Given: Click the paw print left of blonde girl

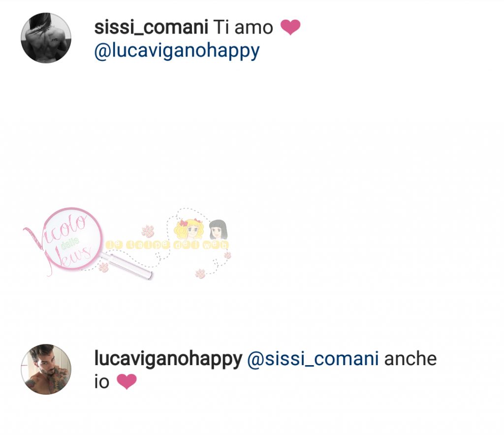Looking at the screenshot, I should pyautogui.click(x=148, y=230).
